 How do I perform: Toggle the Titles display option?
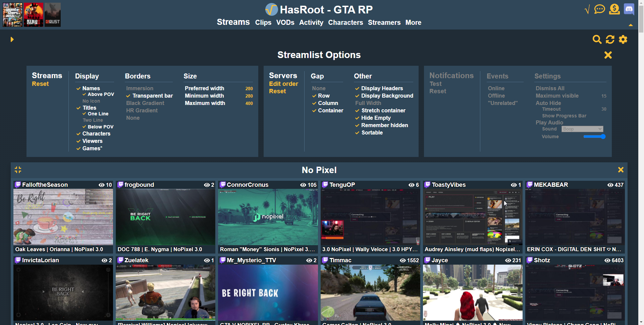tap(86, 108)
